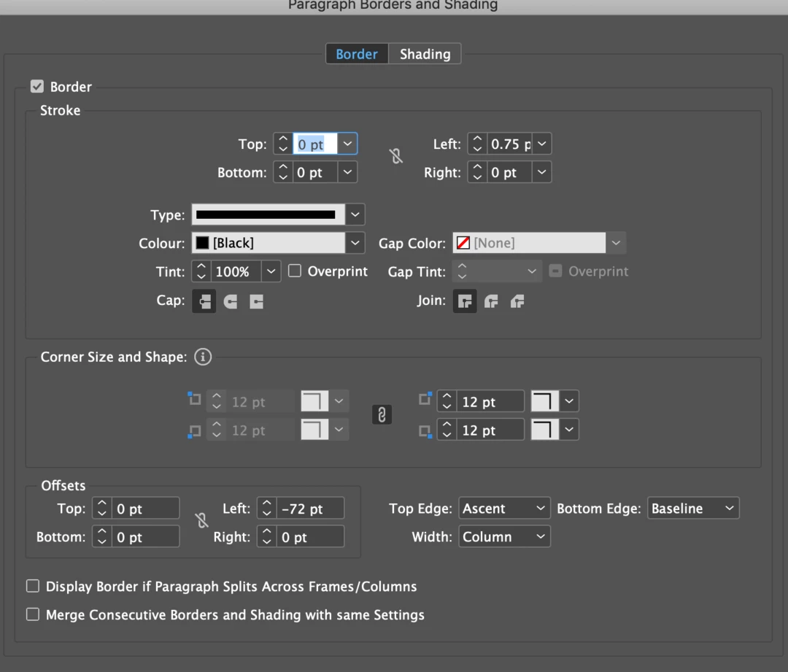Open the top-left corner shape preview
The height and width of the screenshot is (672, 788).
point(314,401)
